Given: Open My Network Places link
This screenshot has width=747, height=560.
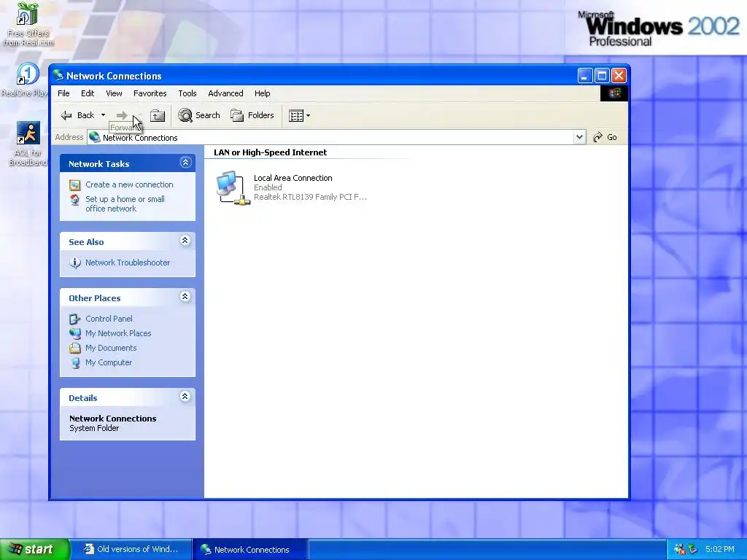Looking at the screenshot, I should 118,333.
